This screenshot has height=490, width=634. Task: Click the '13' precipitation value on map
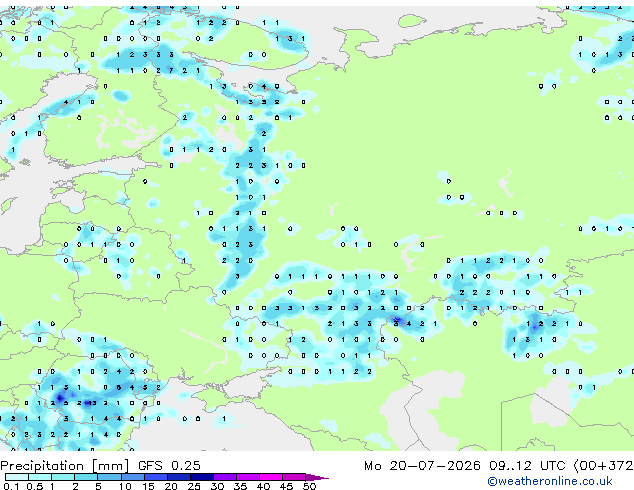click(92, 403)
